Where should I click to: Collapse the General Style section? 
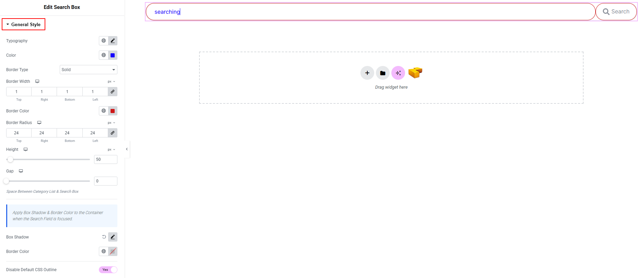(x=23, y=24)
